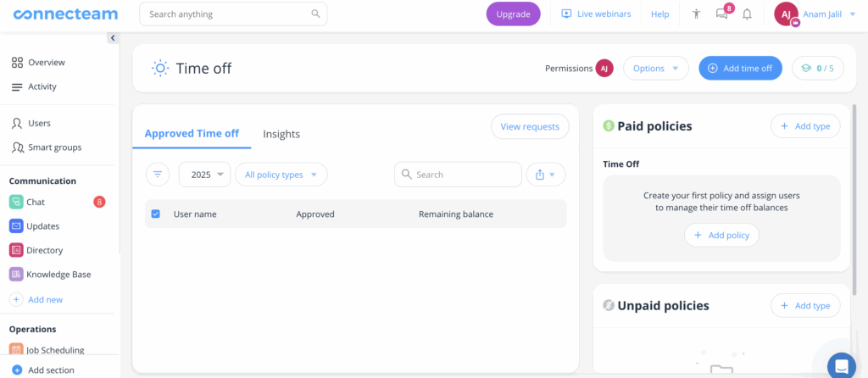Click the Add time off button
This screenshot has width=868, height=378.
coord(740,69)
